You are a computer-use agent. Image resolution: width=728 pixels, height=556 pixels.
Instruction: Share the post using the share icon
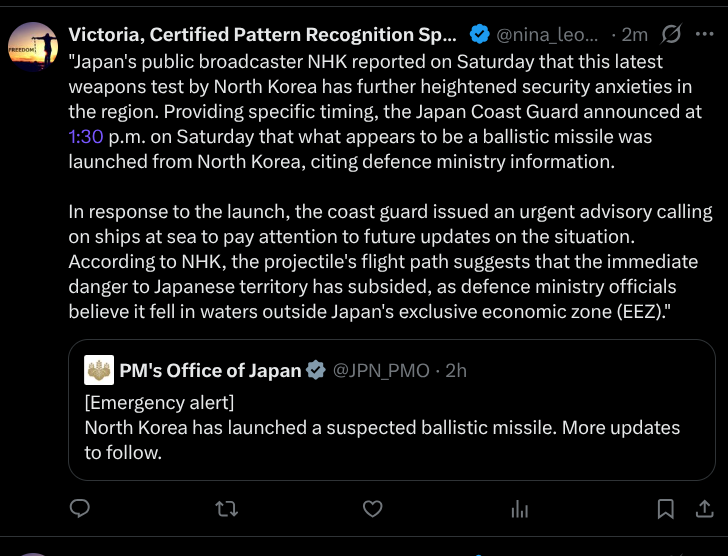[x=703, y=509]
